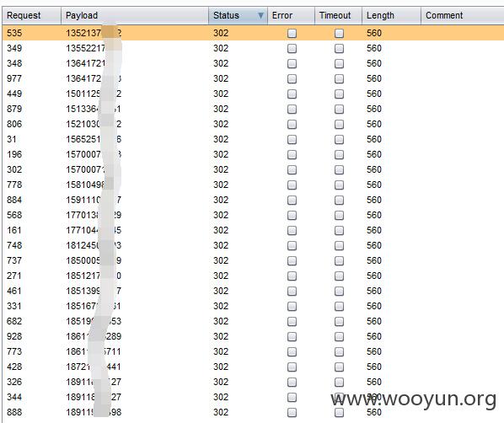Click the payload cell ending 711
Screen dimensions: 504x423
pyautogui.click(x=94, y=351)
